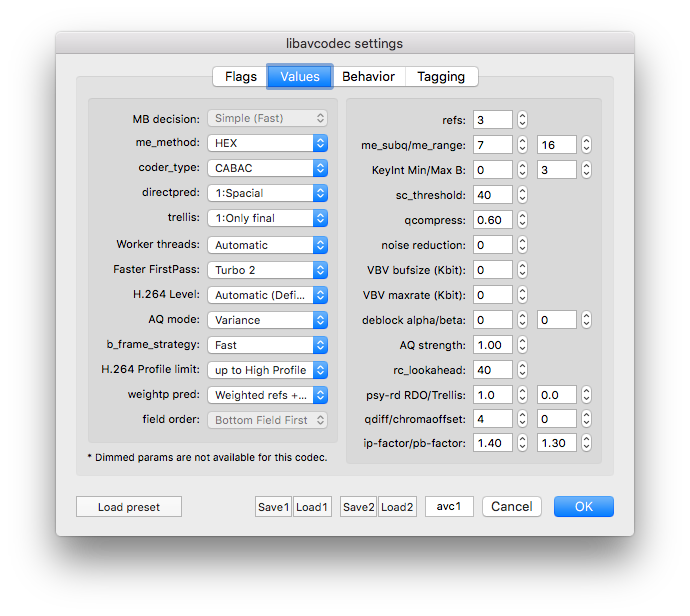
Task: Expand the Worker threads dropdown
Action: [268, 245]
